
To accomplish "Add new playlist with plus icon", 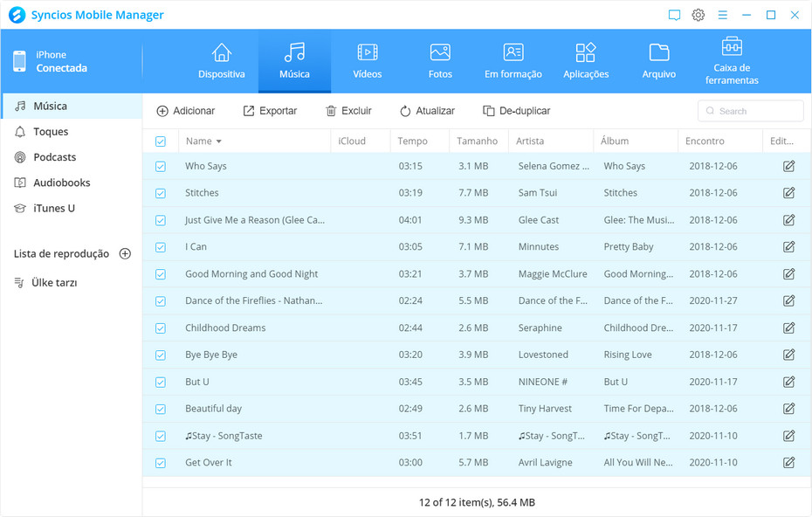I will pyautogui.click(x=125, y=254).
